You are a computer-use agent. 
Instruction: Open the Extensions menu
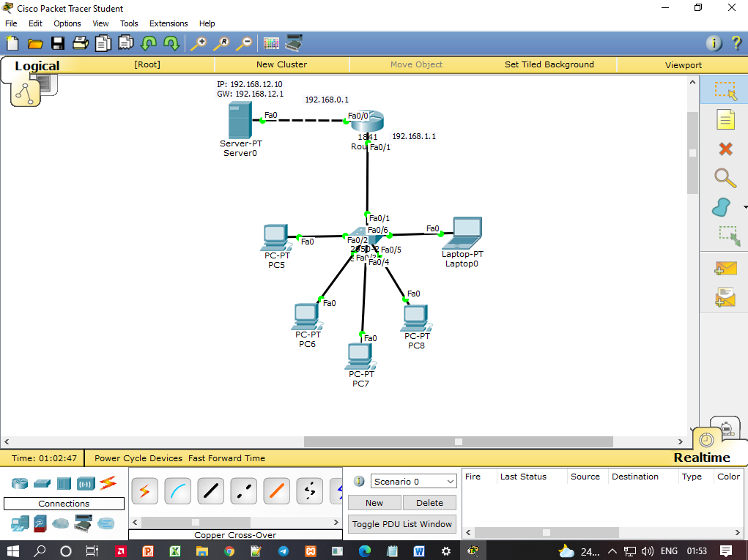tap(169, 23)
